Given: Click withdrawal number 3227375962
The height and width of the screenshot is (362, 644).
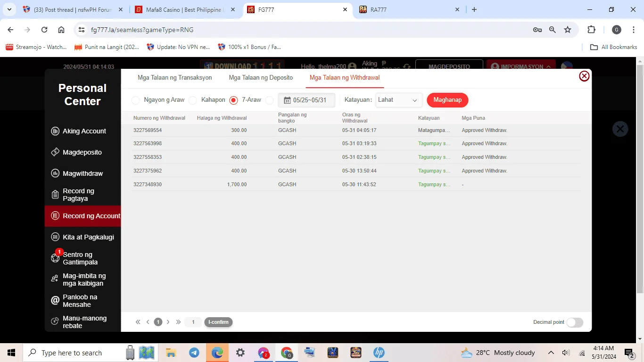Looking at the screenshot, I should pyautogui.click(x=148, y=171).
